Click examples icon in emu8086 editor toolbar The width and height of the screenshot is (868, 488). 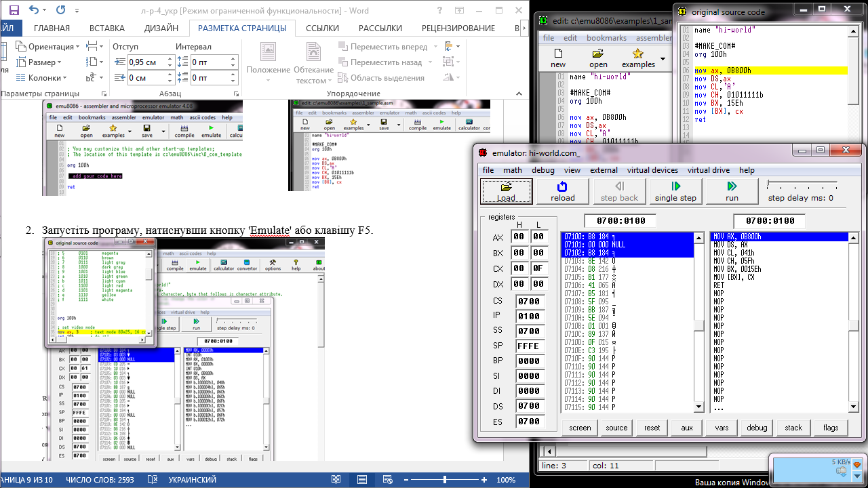tap(638, 58)
